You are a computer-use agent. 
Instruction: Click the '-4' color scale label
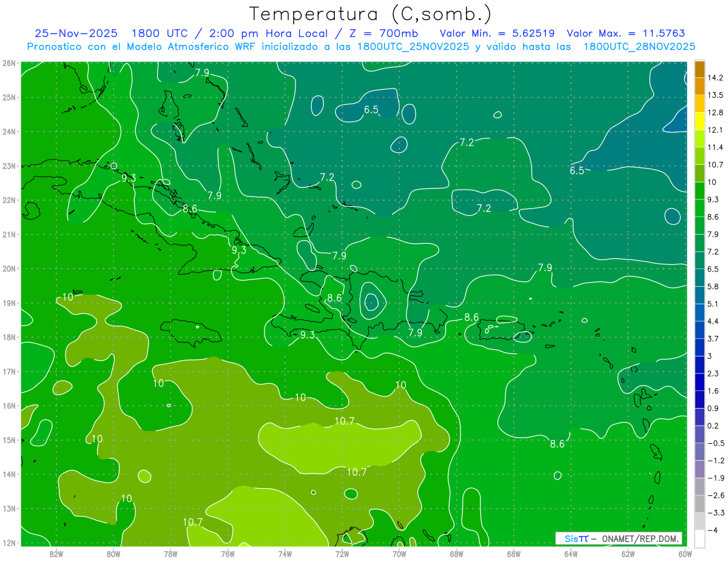click(x=713, y=530)
